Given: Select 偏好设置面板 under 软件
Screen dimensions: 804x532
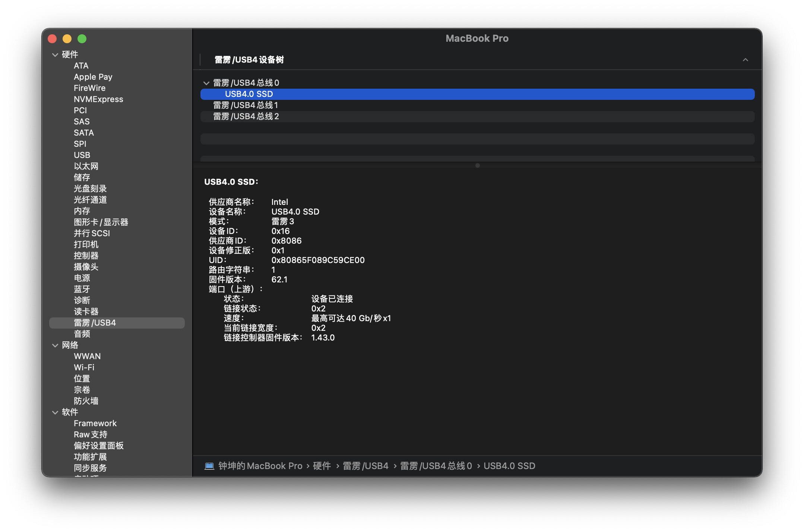Looking at the screenshot, I should 99,446.
